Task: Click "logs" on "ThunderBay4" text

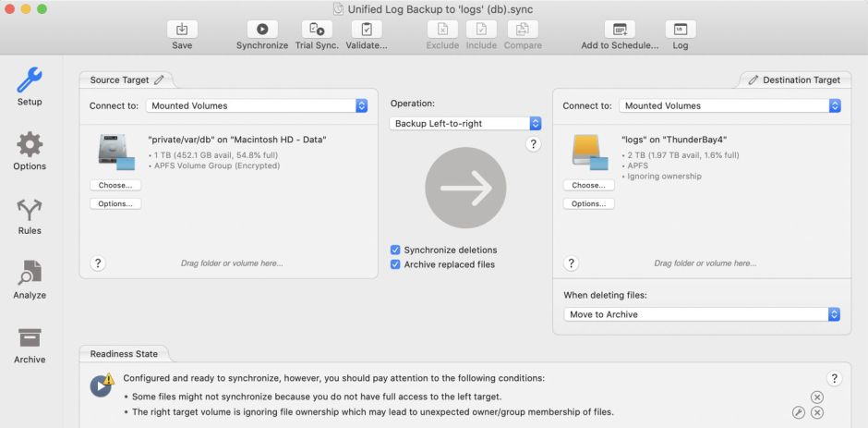Action: click(674, 140)
